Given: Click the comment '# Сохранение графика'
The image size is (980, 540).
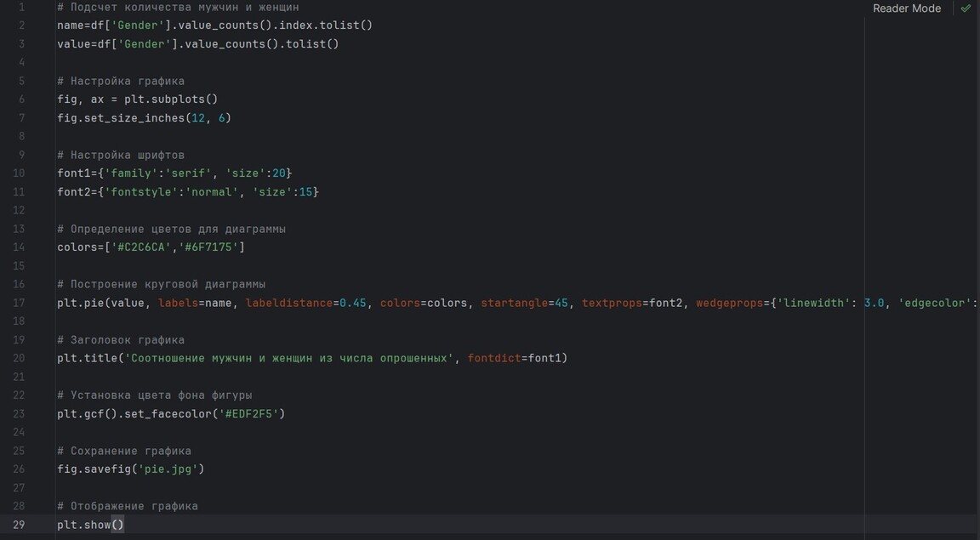Looking at the screenshot, I should [123, 450].
